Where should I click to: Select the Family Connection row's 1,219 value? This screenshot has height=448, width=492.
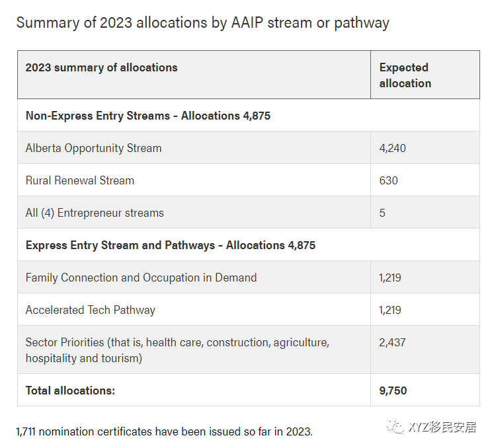coord(390,278)
